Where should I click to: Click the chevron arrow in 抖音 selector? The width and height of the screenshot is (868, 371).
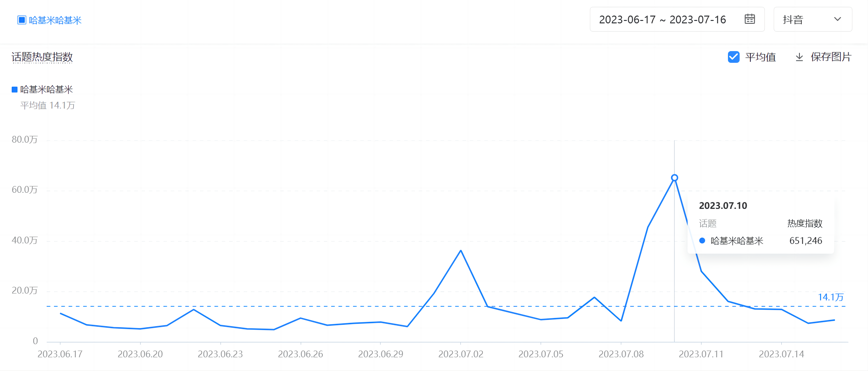(837, 19)
